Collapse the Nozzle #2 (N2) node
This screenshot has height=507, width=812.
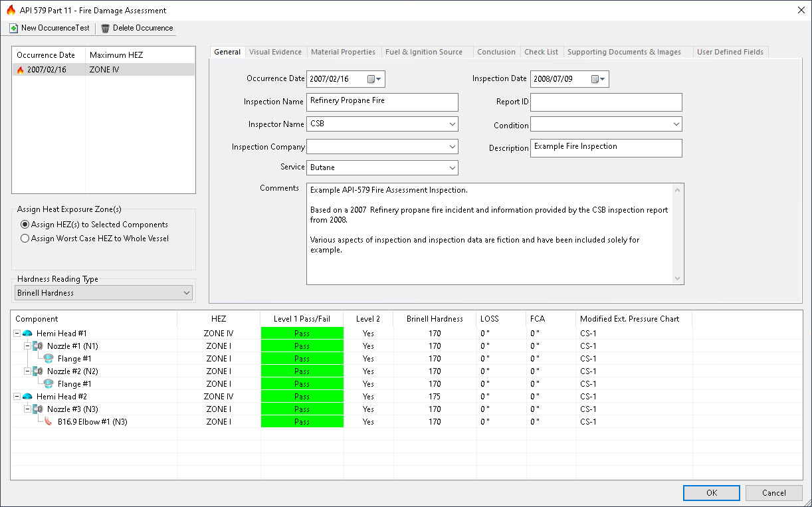pyautogui.click(x=27, y=371)
